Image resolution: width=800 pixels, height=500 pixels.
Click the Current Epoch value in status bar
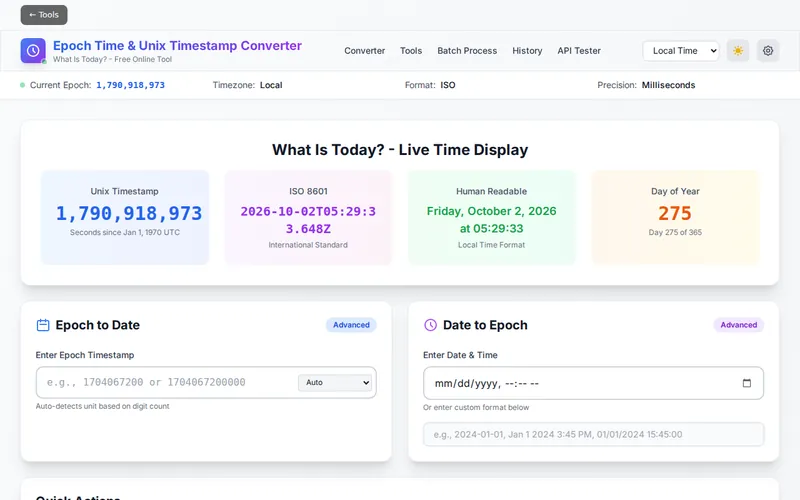(x=131, y=85)
